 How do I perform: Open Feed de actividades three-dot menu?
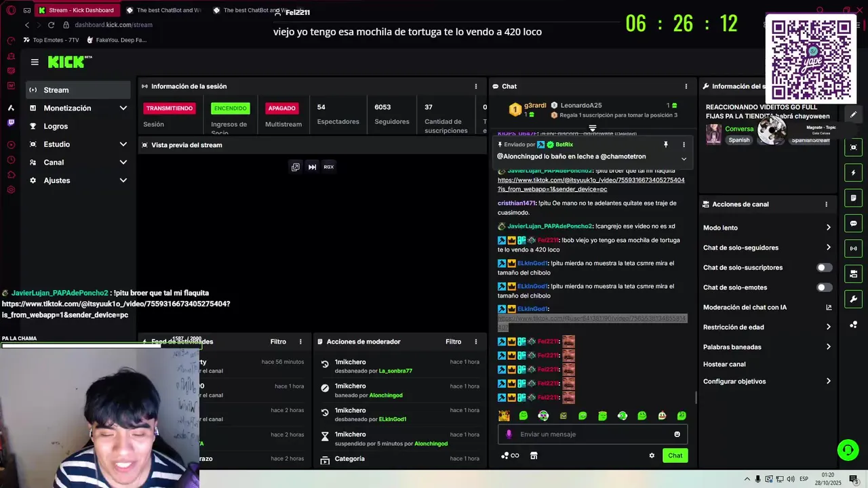(x=301, y=342)
